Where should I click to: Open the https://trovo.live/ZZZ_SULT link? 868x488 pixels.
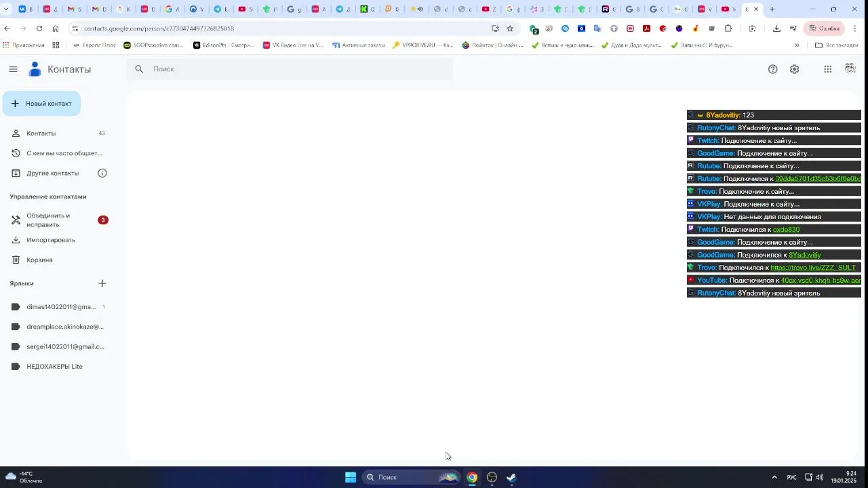click(x=813, y=268)
